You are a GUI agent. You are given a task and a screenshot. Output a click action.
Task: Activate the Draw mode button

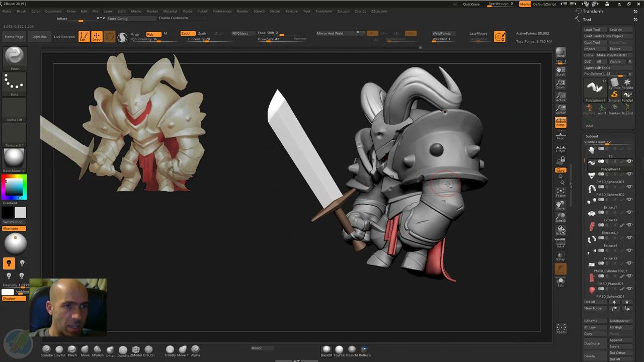point(97,37)
